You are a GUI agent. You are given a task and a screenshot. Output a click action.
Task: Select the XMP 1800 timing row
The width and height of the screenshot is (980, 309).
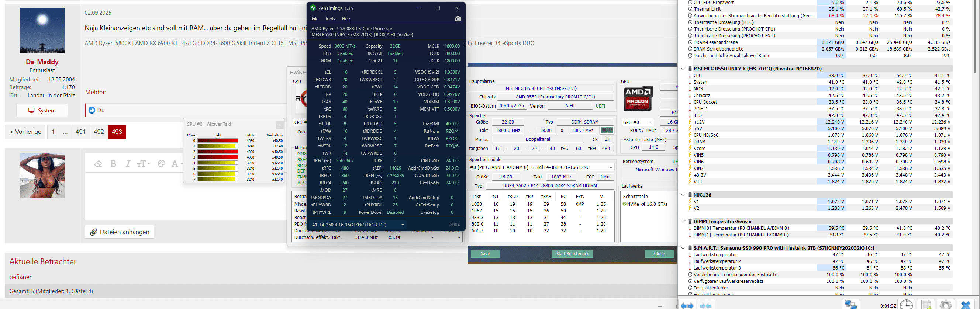(x=541, y=204)
